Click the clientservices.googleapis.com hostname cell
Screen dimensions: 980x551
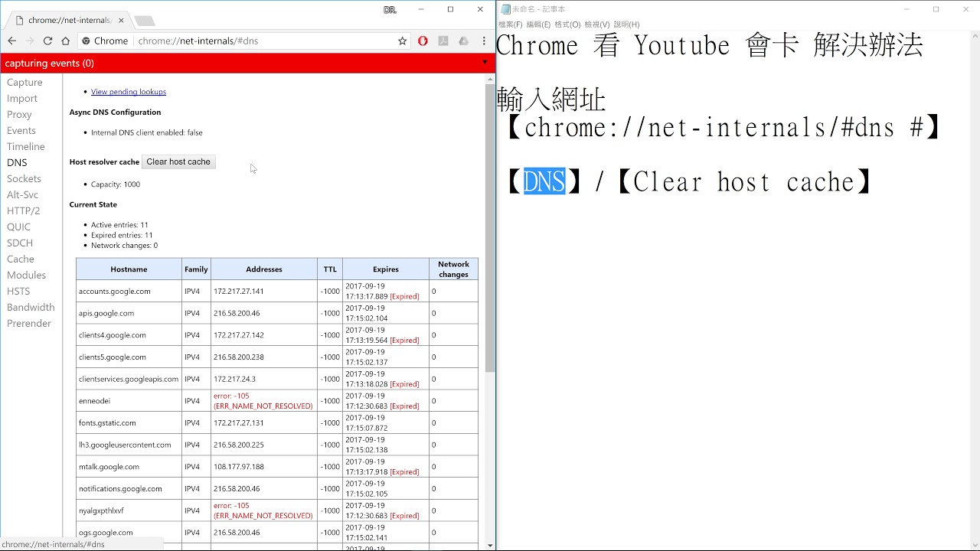coord(129,379)
